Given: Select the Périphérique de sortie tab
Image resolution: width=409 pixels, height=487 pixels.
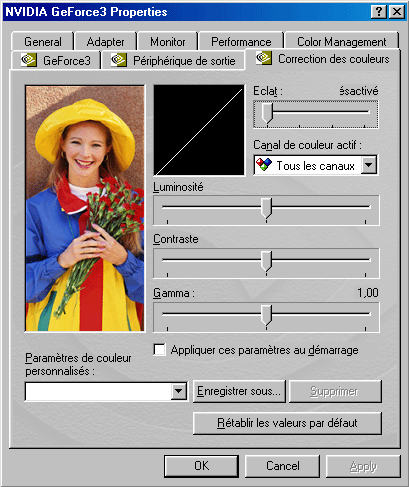Looking at the screenshot, I should (173, 60).
